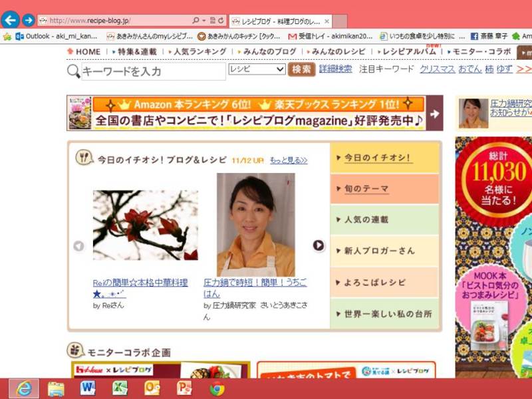Launch Outlook from the taskbar

[x=152, y=389]
